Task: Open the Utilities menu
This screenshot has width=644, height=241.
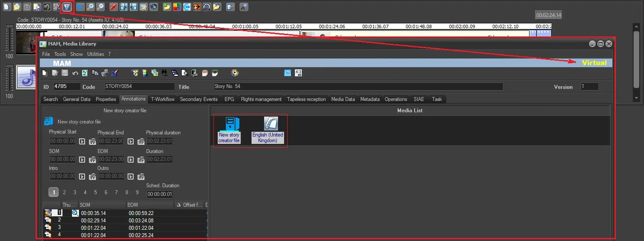Action: point(95,54)
